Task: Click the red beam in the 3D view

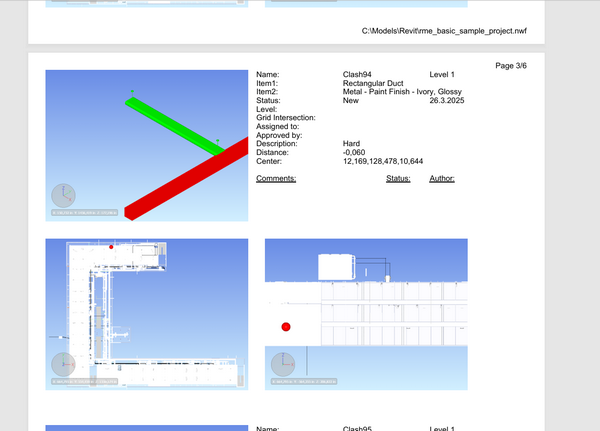Action: point(186,180)
